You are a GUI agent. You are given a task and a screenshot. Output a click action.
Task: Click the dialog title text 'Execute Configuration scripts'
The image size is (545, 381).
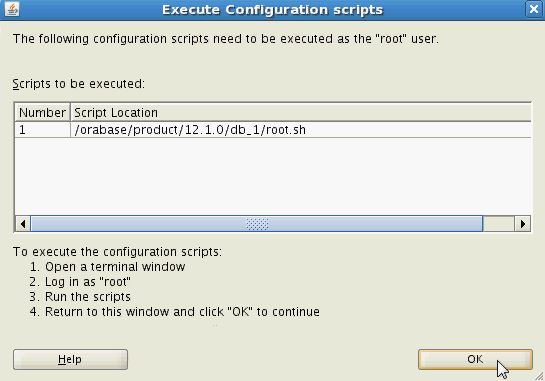[272, 9]
